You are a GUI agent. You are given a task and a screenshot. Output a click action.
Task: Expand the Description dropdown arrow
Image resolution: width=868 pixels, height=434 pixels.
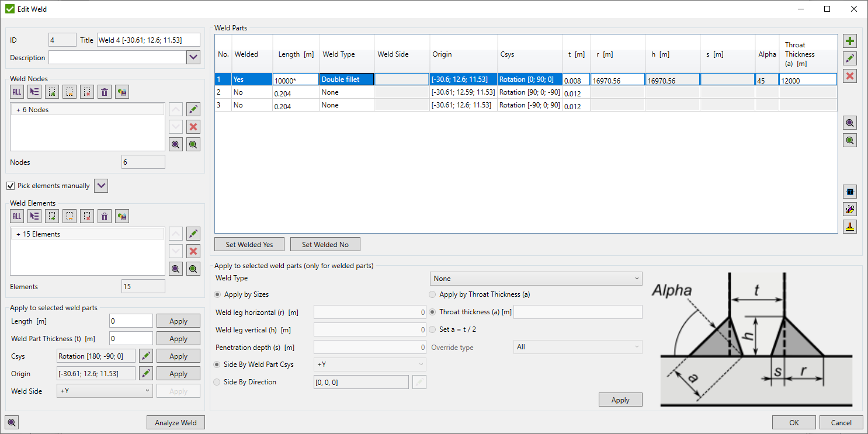tap(193, 57)
